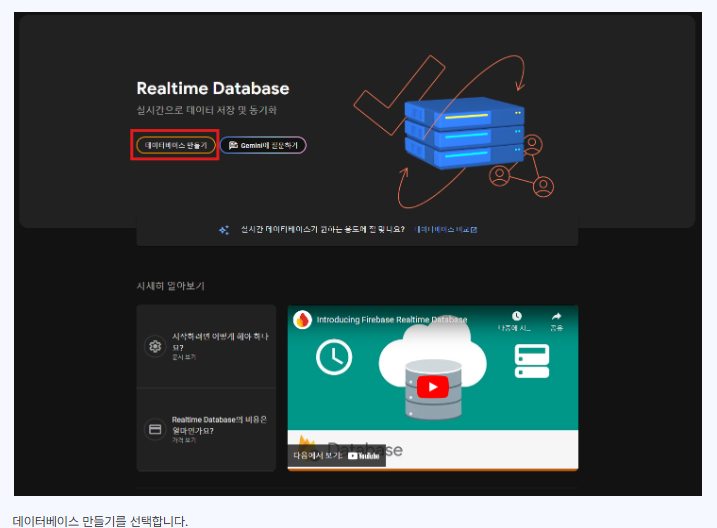Click the caption 데이터베이스 만들기를 선택합니다

point(100,521)
